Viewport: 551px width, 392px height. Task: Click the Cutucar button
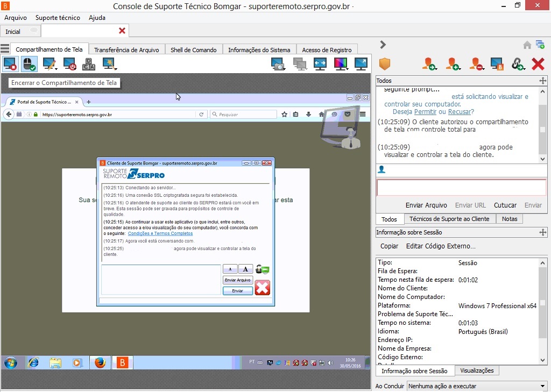pos(505,205)
